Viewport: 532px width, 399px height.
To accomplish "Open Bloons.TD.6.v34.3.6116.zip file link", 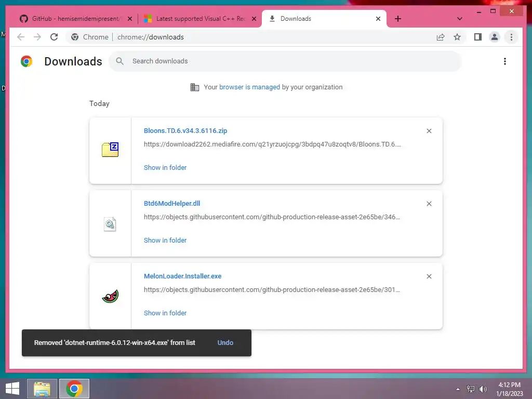I will pos(185,130).
